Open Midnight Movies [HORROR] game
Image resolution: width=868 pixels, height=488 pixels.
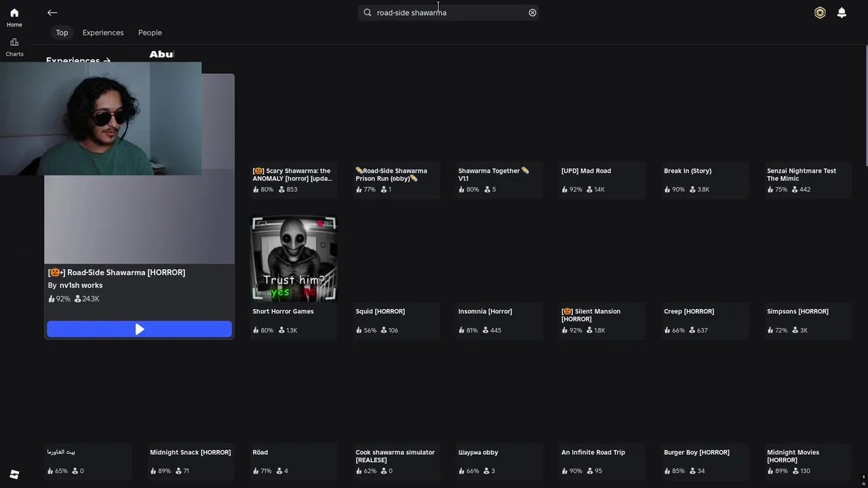point(793,456)
